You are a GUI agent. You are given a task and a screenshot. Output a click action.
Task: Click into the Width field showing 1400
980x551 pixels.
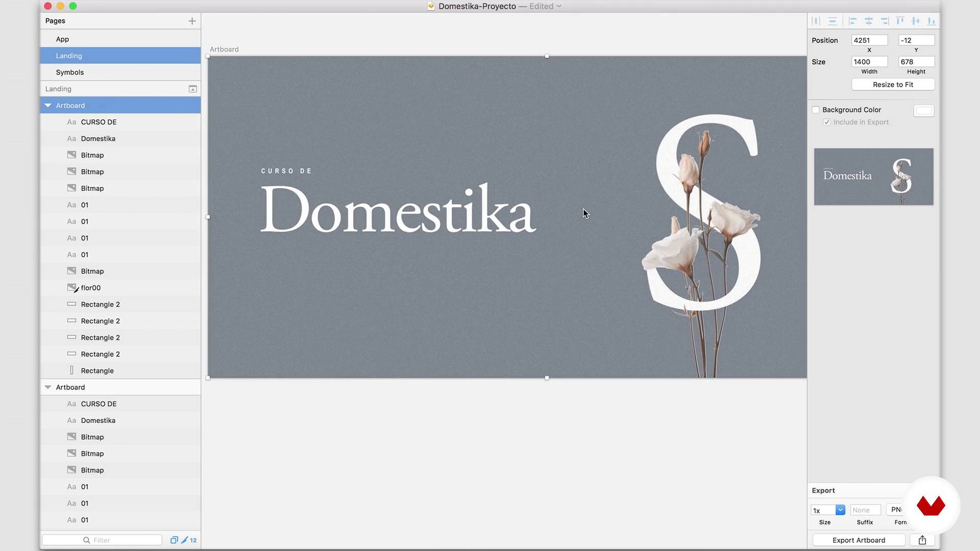(x=869, y=62)
